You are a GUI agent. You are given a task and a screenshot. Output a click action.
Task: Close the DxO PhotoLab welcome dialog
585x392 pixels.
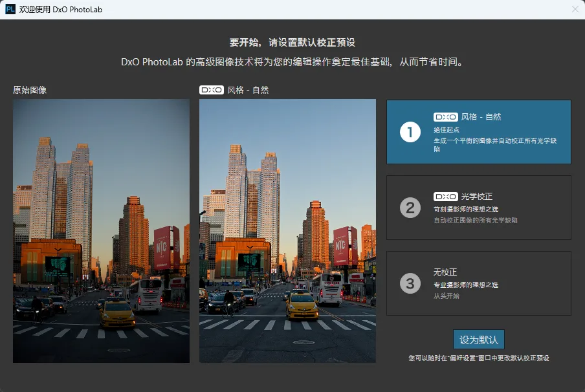click(575, 9)
